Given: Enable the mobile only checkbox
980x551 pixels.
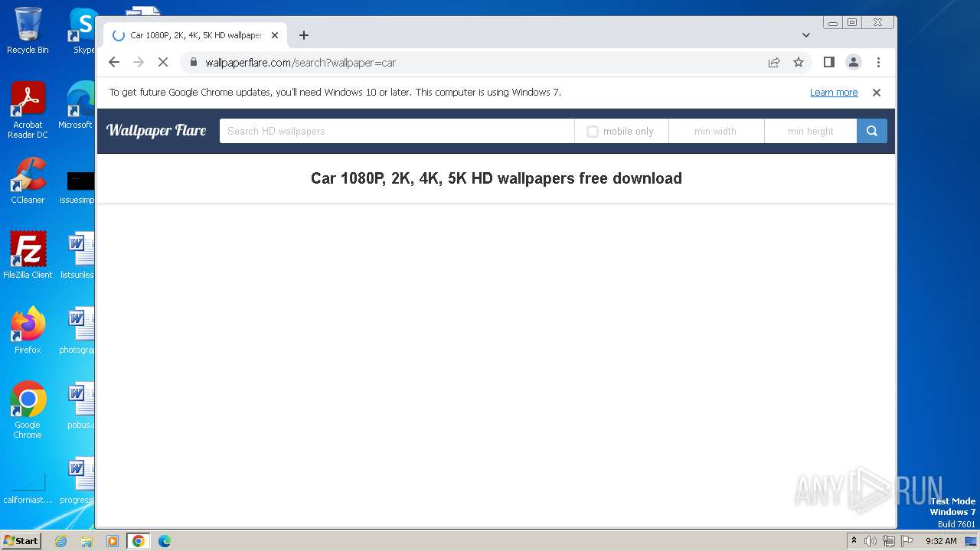Looking at the screenshot, I should click(x=593, y=132).
